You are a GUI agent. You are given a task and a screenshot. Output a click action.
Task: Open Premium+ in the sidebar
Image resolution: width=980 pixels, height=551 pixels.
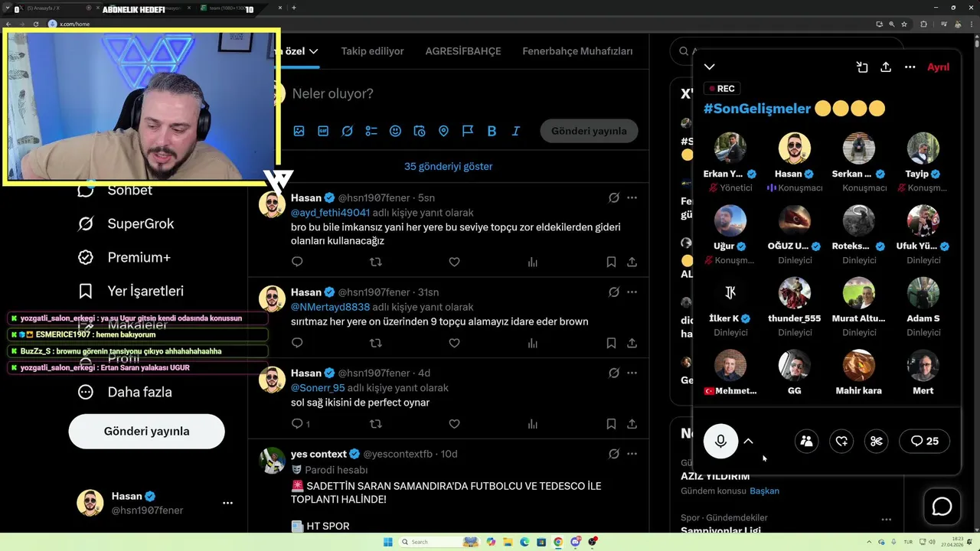tap(123, 257)
